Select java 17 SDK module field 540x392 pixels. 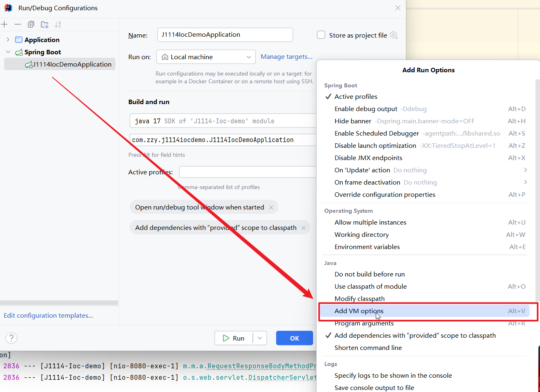click(x=223, y=121)
